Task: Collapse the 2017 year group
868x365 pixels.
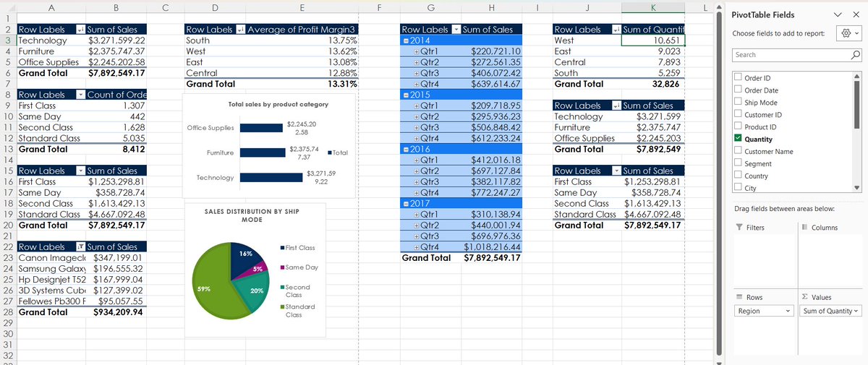Action: [405, 203]
